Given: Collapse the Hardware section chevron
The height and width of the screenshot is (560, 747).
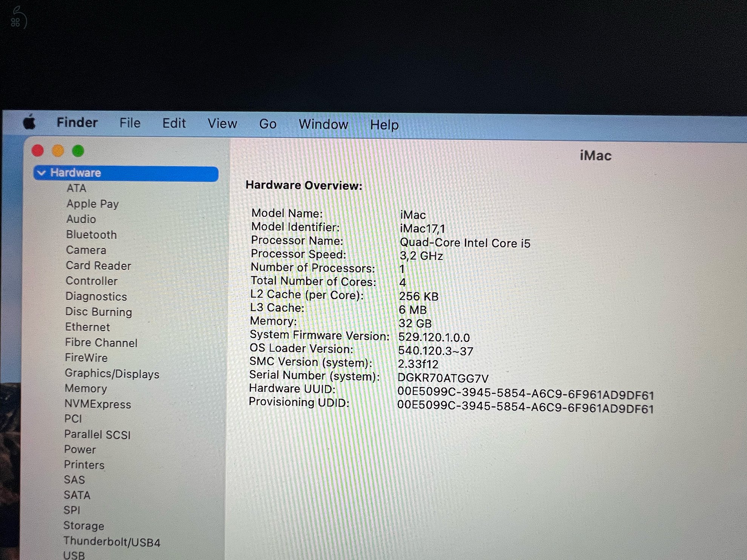Looking at the screenshot, I should click(41, 173).
